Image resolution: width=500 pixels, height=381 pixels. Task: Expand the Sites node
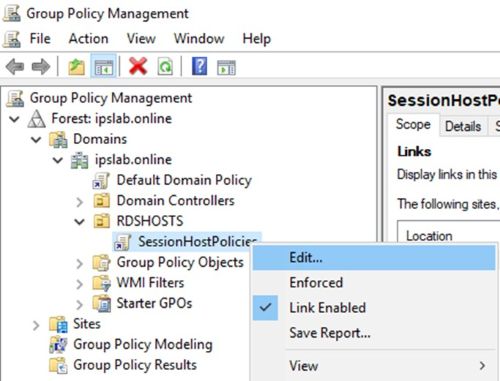(36, 325)
